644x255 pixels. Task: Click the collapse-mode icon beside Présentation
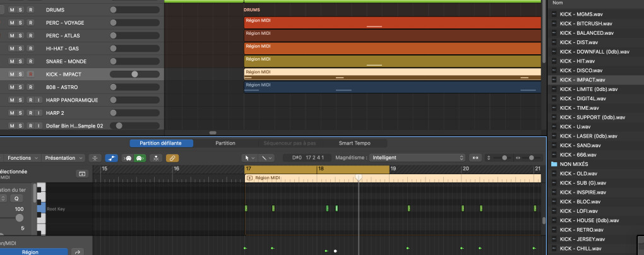(94, 158)
